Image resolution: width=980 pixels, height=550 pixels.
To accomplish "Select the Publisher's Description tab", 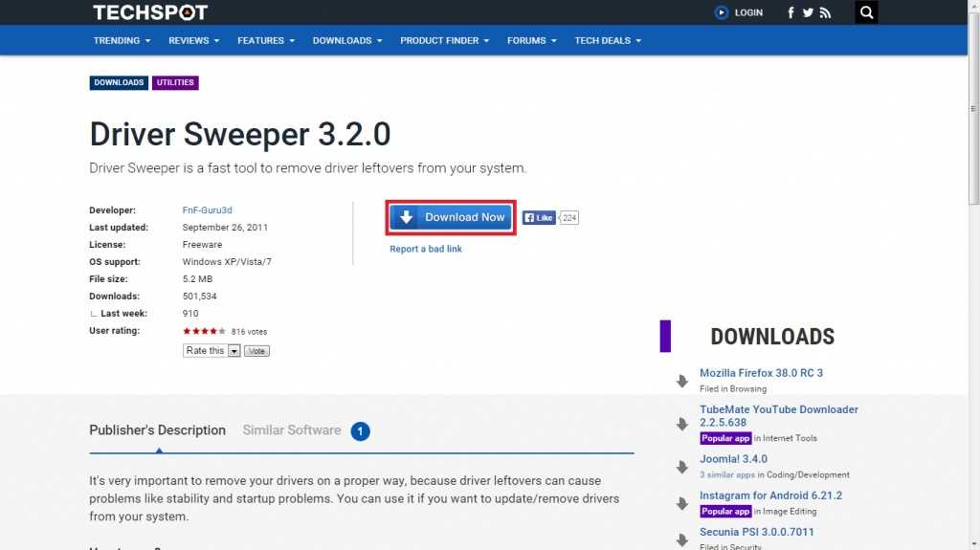I will 157,430.
